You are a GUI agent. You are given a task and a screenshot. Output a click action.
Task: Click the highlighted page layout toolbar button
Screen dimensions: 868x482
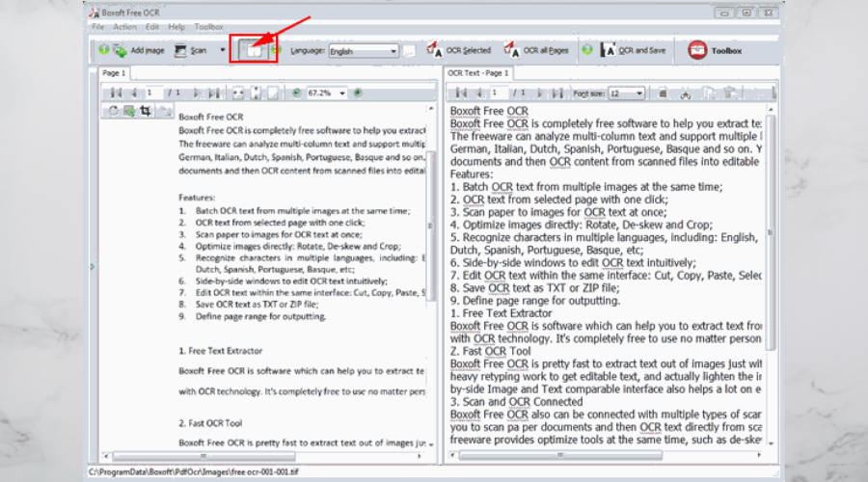click(253, 50)
